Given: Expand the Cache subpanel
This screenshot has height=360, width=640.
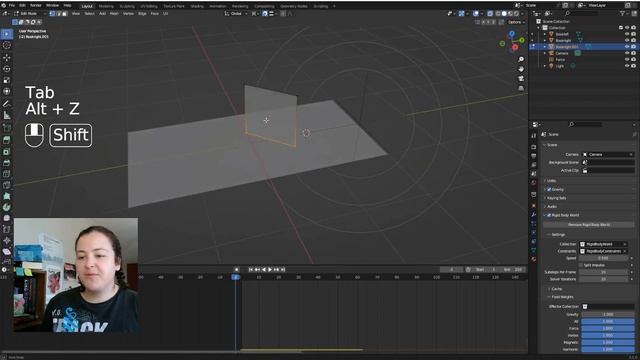Looking at the screenshot, I should tap(556, 289).
